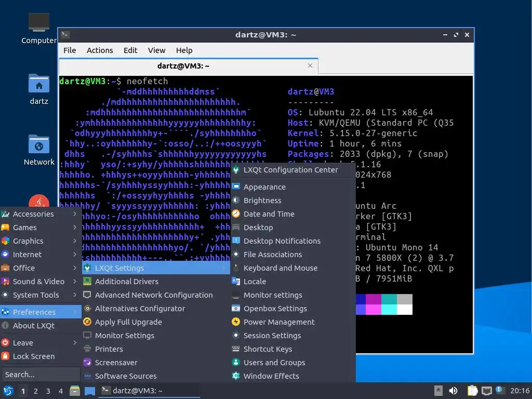Open Keyboard and Mouse settings
The image size is (532, 399).
pyautogui.click(x=293, y=268)
